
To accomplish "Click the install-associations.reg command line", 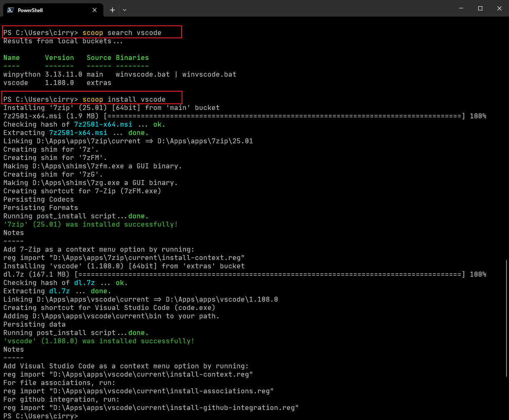I will (138, 391).
